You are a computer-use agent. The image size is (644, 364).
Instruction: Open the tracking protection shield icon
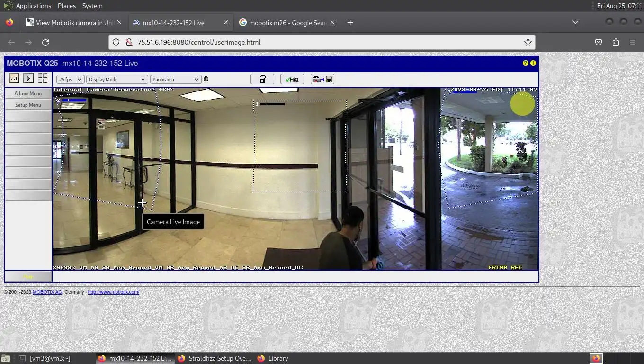coord(116,42)
